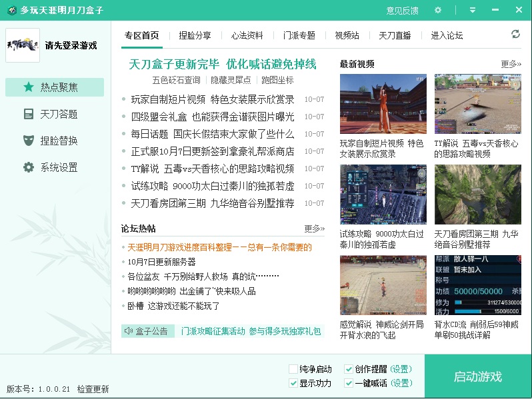Click the refresh icon beside the tabs

pos(515,34)
